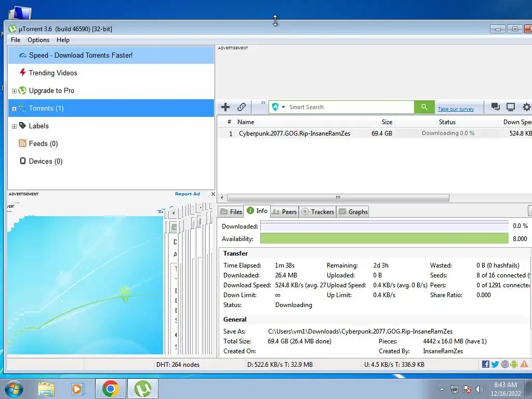Add a torrent with the plus icon
Image resolution: width=532 pixels, height=399 pixels.
click(x=225, y=107)
